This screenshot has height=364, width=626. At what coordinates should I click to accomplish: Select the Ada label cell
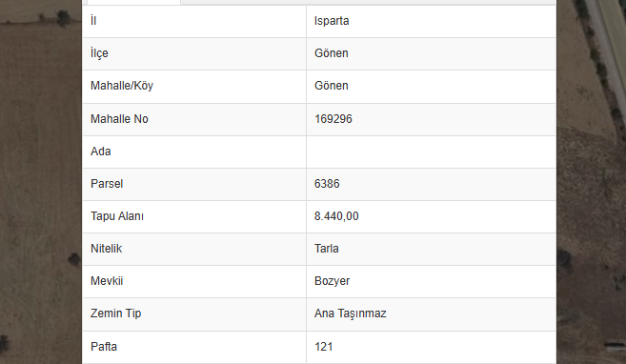coord(194,152)
